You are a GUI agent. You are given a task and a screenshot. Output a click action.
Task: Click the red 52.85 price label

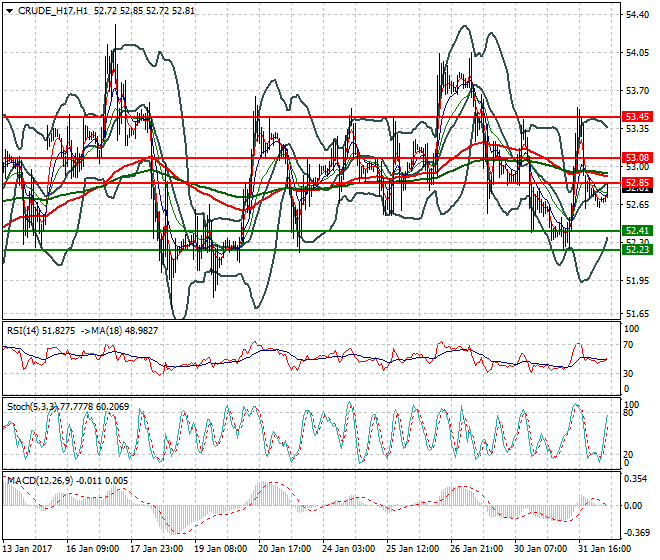(x=637, y=183)
